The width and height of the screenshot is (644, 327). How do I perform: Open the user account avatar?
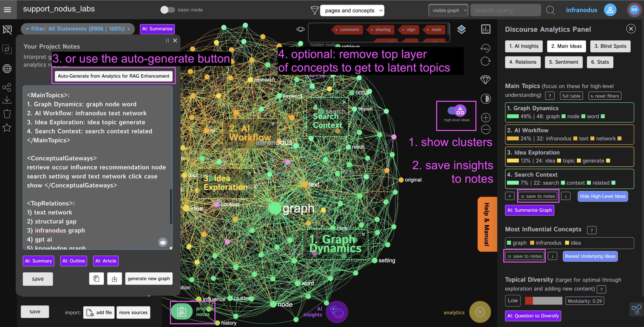click(610, 10)
